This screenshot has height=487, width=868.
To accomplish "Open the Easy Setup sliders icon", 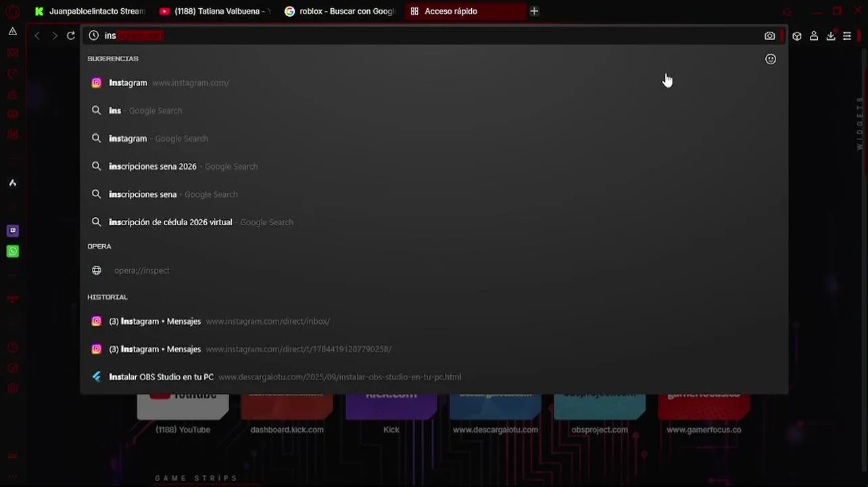I will click(847, 36).
